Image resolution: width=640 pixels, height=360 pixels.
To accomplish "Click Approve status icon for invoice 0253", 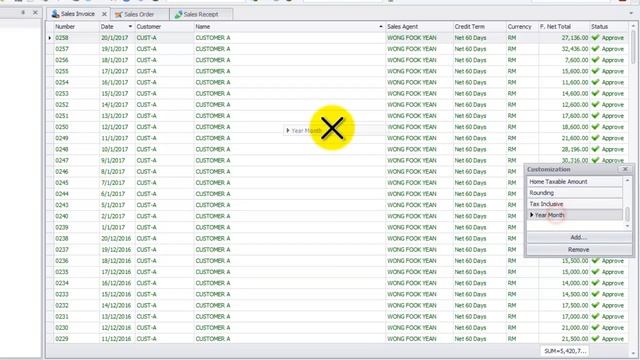I will pos(596,93).
